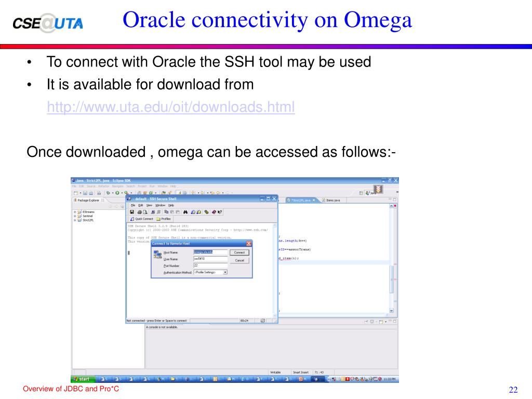Click the taskbar clock

(389, 379)
